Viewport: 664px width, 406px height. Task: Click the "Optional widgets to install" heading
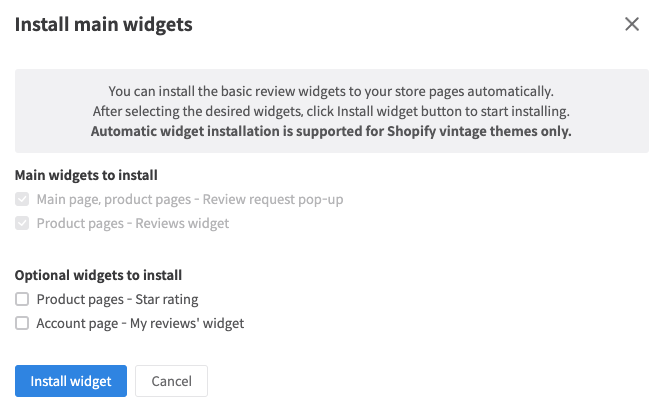coord(98,275)
